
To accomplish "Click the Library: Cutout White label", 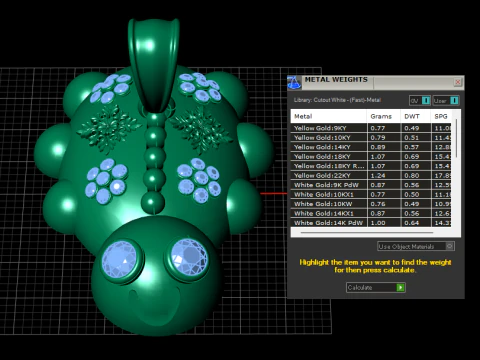I will pyautogui.click(x=337, y=100).
